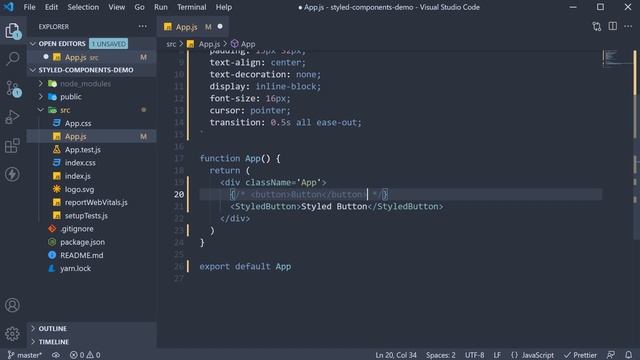Open index.css file
640x360 pixels.
(x=80, y=163)
